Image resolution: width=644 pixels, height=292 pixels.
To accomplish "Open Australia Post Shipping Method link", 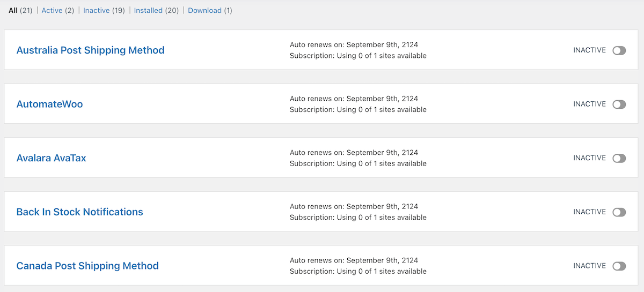I will click(x=90, y=50).
